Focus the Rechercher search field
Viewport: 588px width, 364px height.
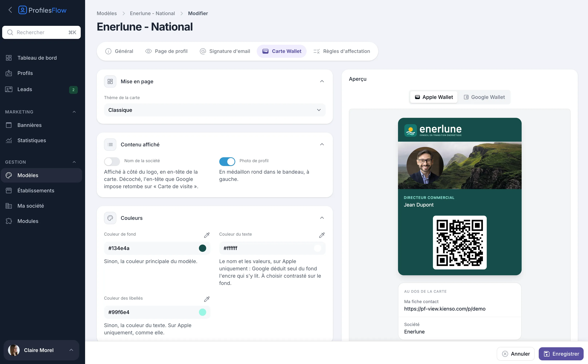click(41, 32)
